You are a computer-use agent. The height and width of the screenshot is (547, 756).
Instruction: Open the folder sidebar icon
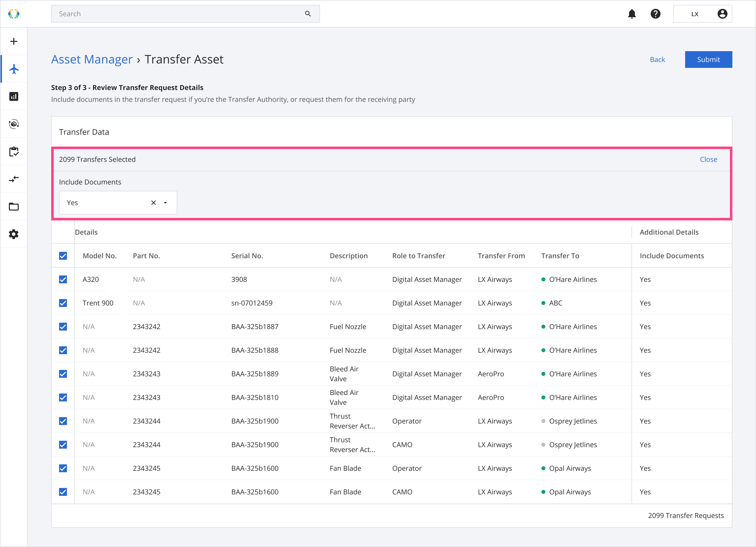point(14,207)
